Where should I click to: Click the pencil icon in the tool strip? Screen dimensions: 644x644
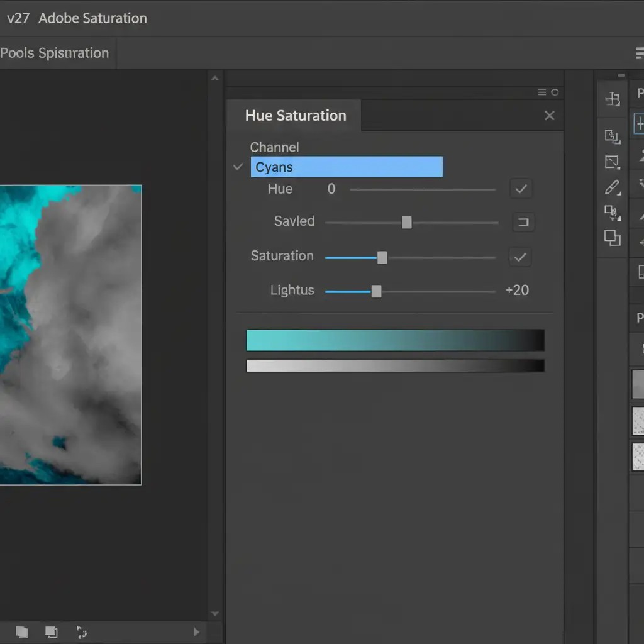(612, 187)
